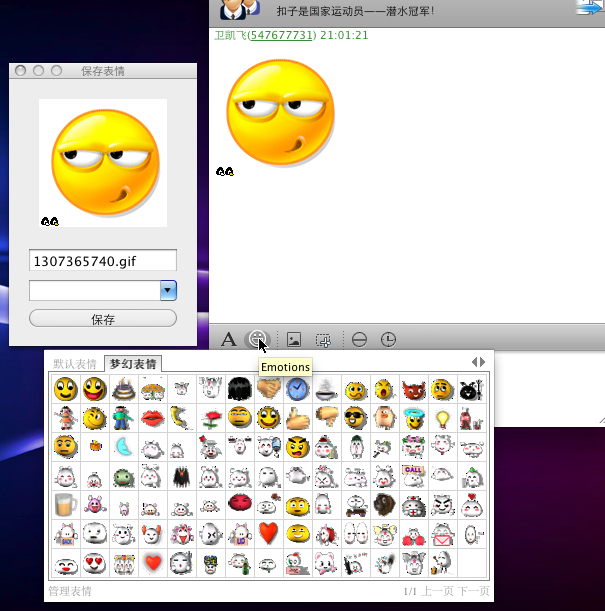This screenshot has height=611, width=605.
Task: Insert the cola bottle emoticon
Action: 471,418
